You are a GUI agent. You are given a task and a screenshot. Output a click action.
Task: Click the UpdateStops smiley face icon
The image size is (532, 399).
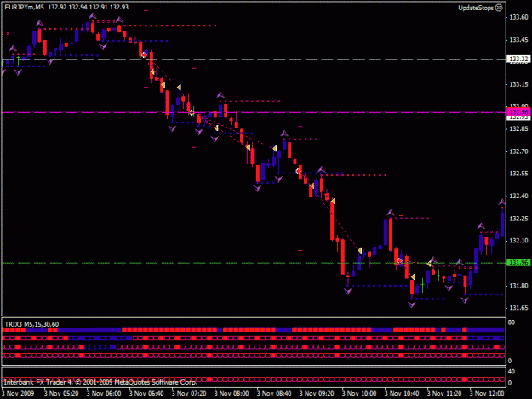[x=499, y=8]
